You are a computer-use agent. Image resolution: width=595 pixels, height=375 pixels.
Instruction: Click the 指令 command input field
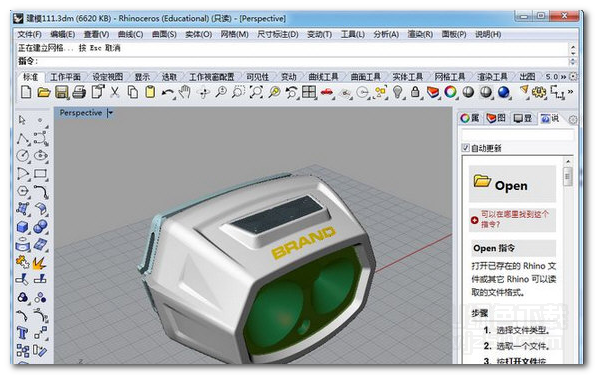[x=292, y=61]
